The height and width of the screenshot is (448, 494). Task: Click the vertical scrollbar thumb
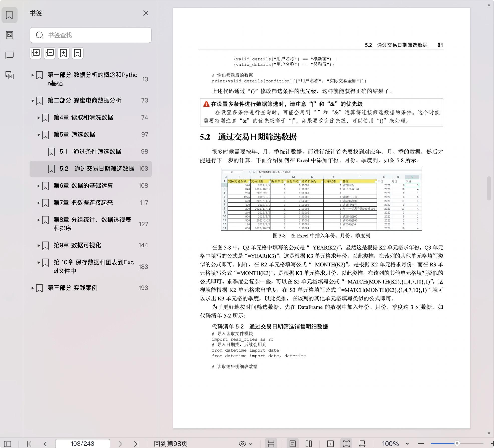(489, 188)
